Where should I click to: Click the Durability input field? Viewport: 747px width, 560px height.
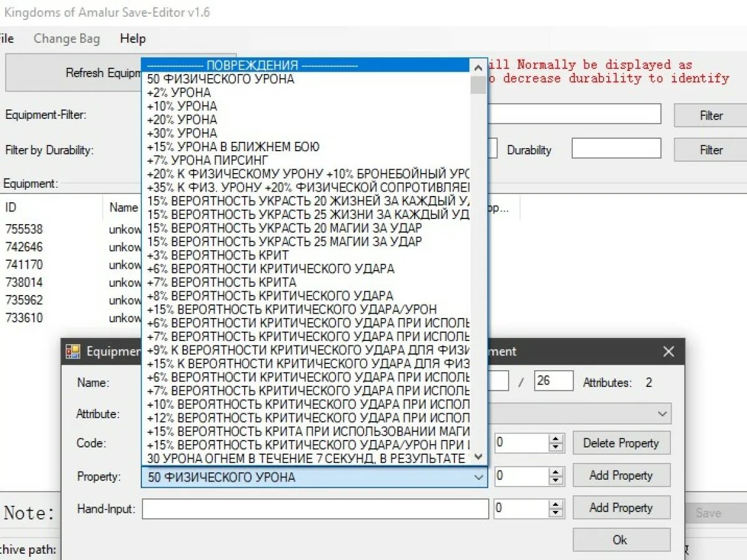point(616,149)
